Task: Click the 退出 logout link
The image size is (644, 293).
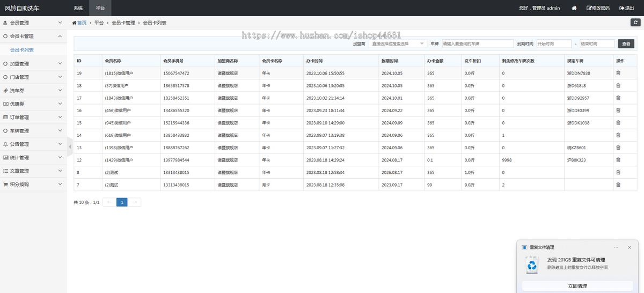Action: 626,8
